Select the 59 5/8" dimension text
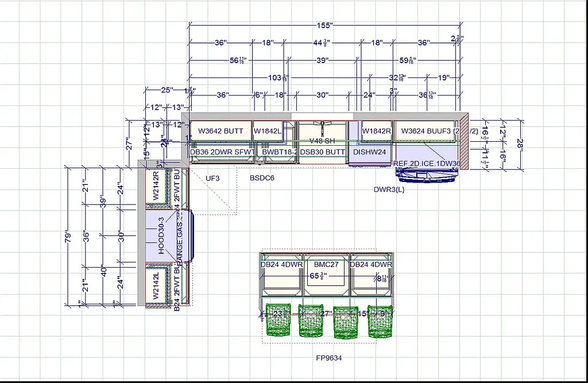Image resolution: width=588 pixels, height=383 pixels. [x=407, y=60]
